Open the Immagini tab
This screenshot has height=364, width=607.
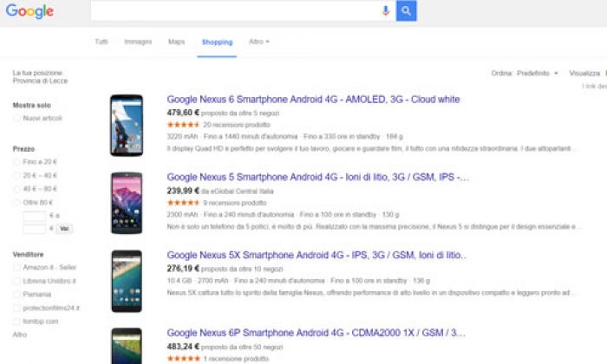click(x=138, y=42)
